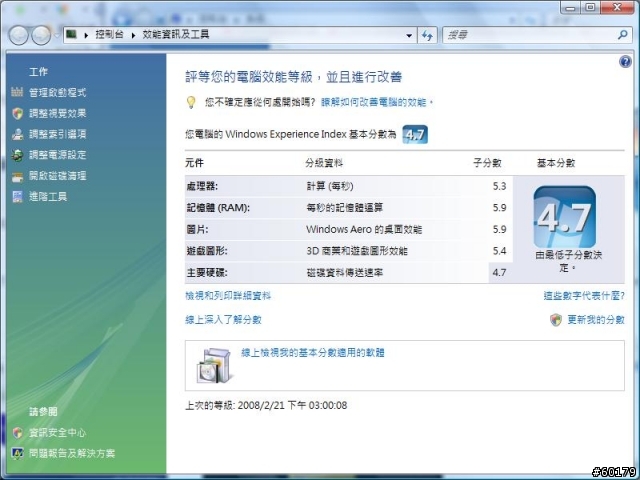Click the 效能資訊及工具 breadcrumb segment
Image resolution: width=640 pixels, height=480 pixels.
point(176,35)
